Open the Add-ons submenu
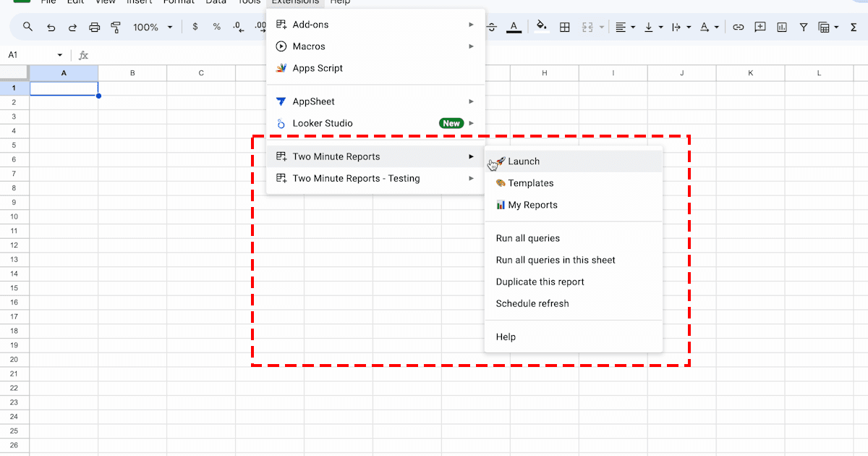This screenshot has width=868, height=456. coord(375,25)
